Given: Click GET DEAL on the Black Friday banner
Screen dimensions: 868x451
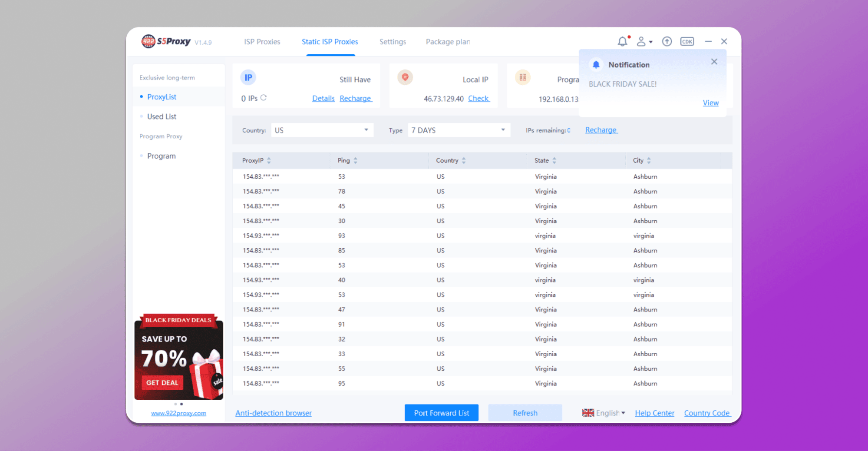Looking at the screenshot, I should [x=162, y=383].
